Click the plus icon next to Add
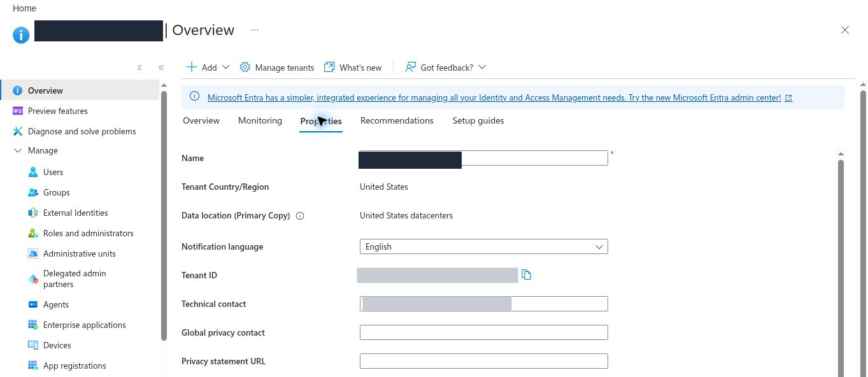 tap(191, 67)
